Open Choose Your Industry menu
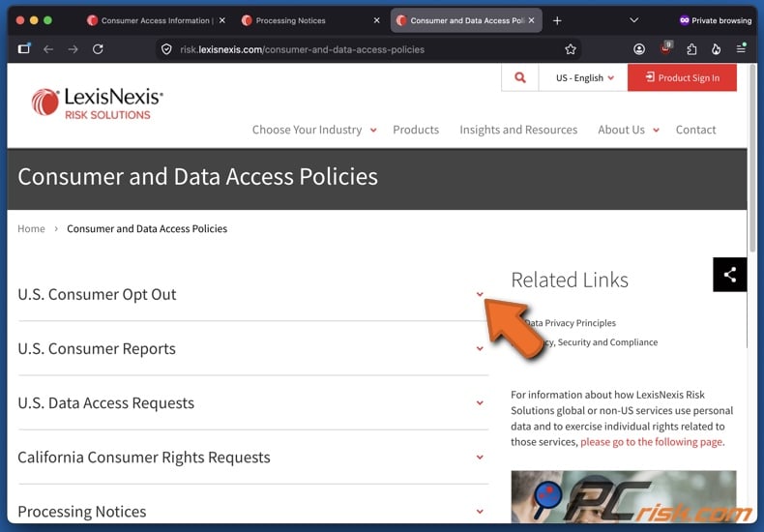The height and width of the screenshot is (532, 764). point(314,130)
